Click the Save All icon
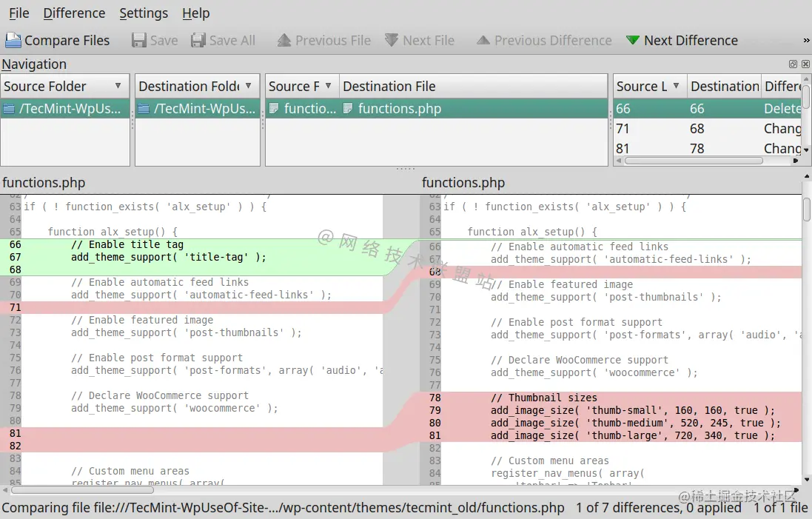The height and width of the screenshot is (519, 812). [x=198, y=41]
